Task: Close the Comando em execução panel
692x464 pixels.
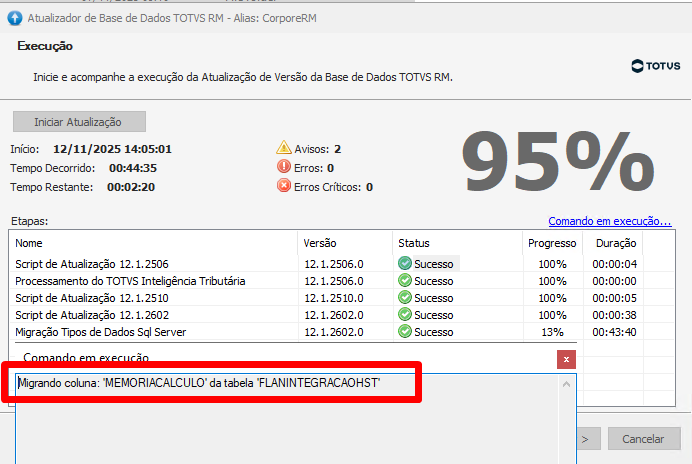Action: point(566,359)
